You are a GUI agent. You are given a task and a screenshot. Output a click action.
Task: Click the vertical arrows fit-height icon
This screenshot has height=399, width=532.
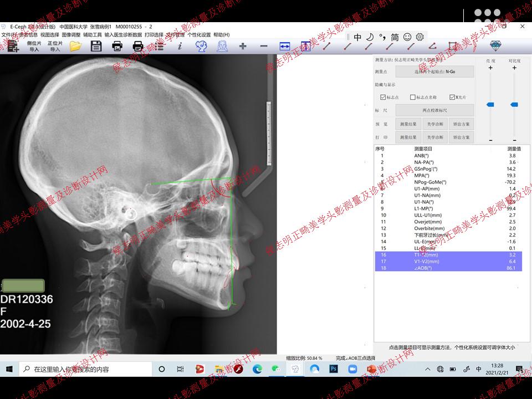click(305, 46)
